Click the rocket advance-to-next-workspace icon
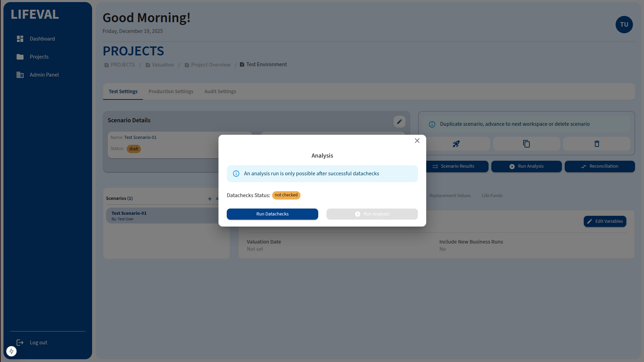The width and height of the screenshot is (644, 362). 456,144
